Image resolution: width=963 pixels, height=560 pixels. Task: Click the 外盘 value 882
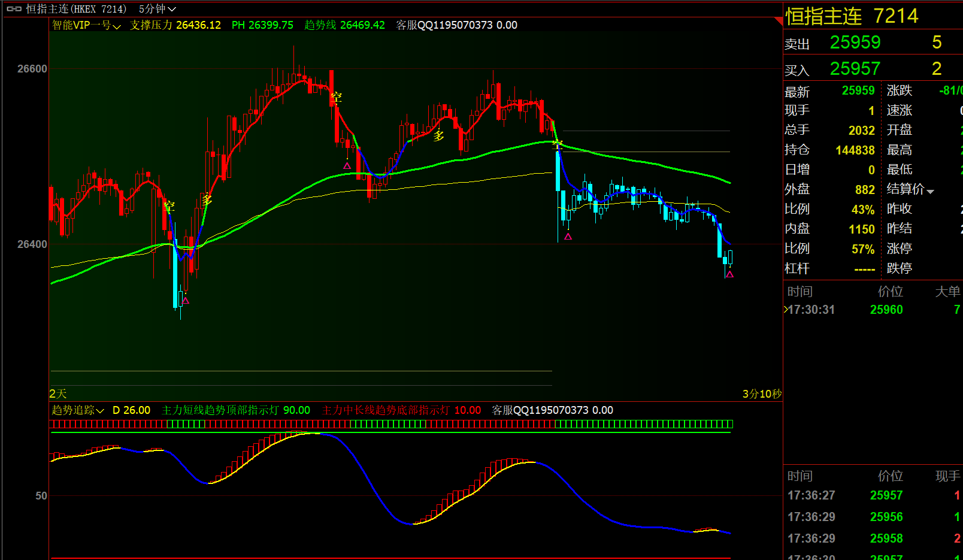pos(865,190)
